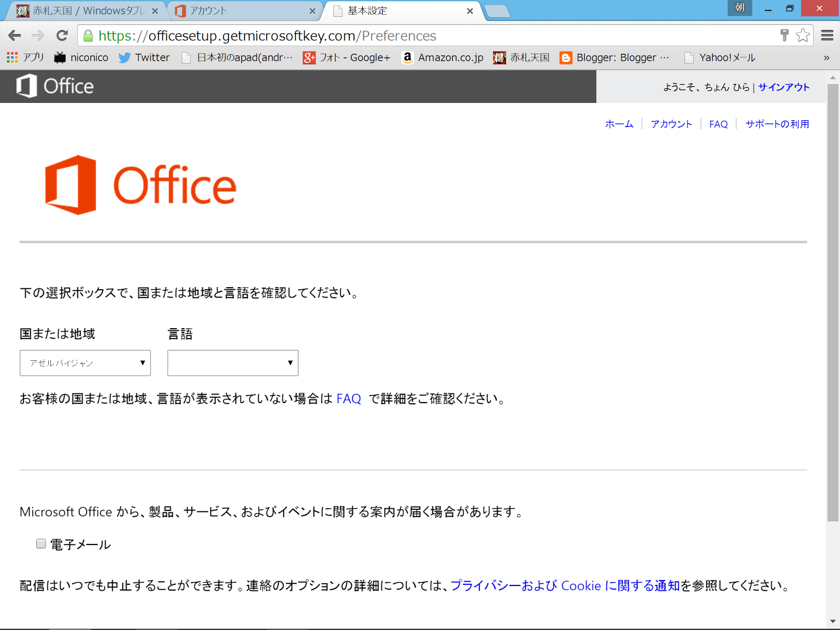Open the アカウント navigation link
Image resolution: width=840 pixels, height=630 pixels.
tap(671, 124)
